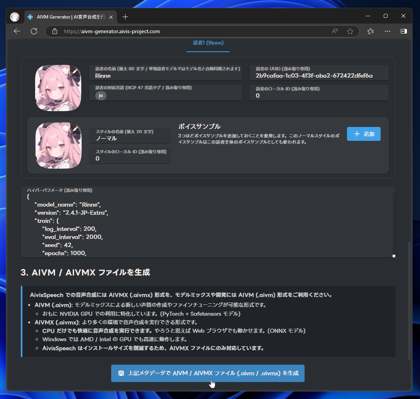
Task: Edit the speaker name field Rinne
Action: coord(166,73)
